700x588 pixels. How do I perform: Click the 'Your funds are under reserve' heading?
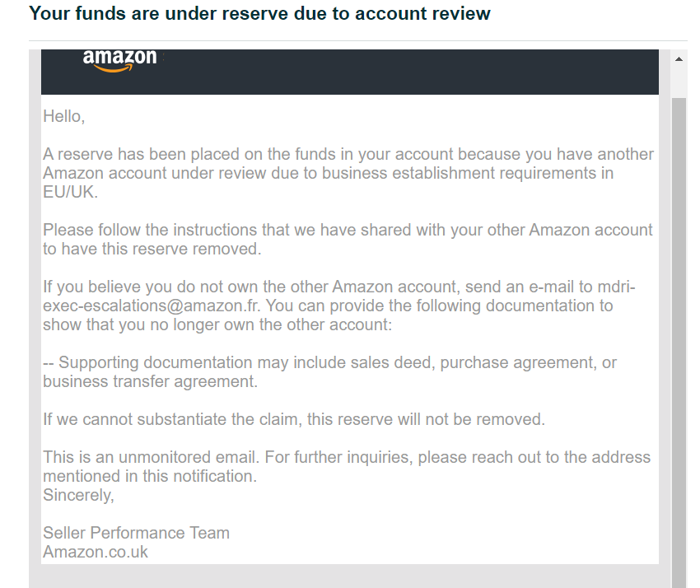click(x=259, y=13)
